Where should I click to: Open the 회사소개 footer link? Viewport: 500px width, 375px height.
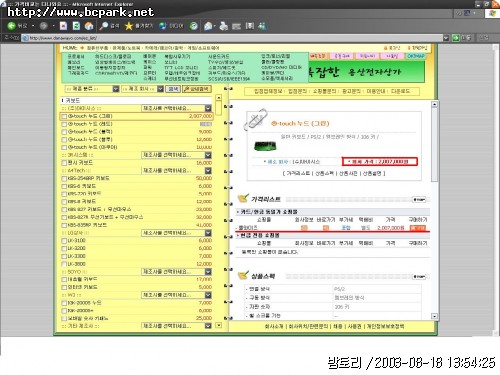[274, 326]
